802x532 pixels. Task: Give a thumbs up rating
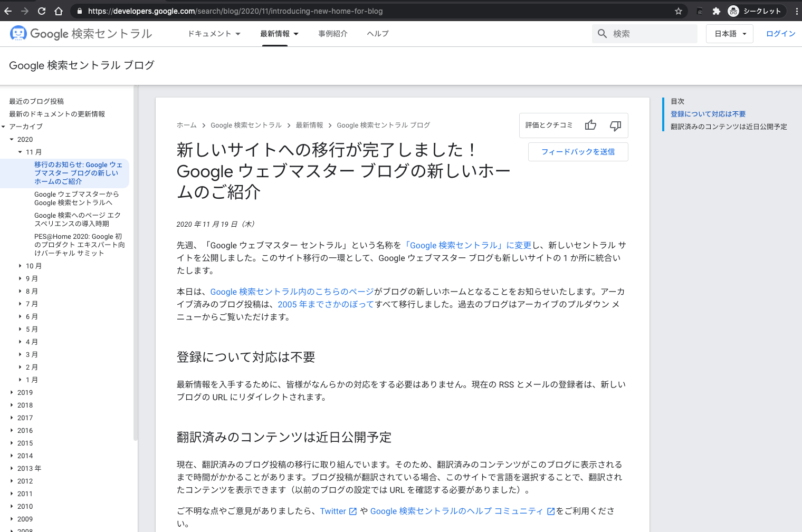pos(590,125)
